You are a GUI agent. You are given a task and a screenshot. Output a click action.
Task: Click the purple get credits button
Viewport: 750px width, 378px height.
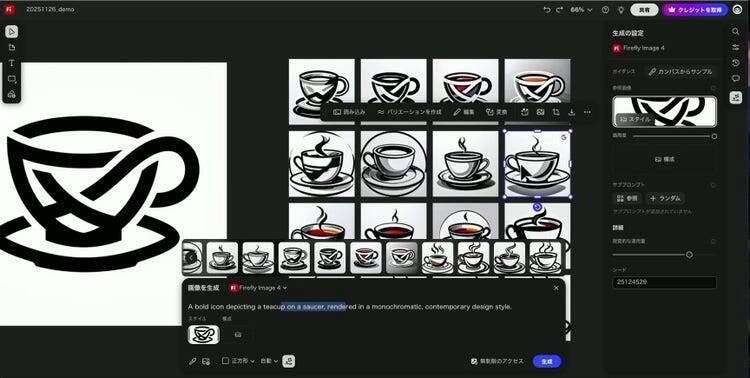[695, 10]
